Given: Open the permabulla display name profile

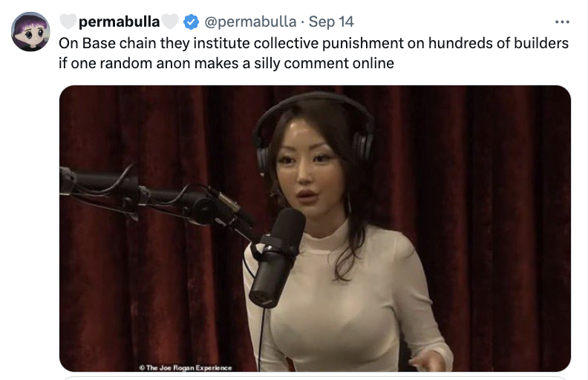Looking at the screenshot, I should (x=120, y=22).
